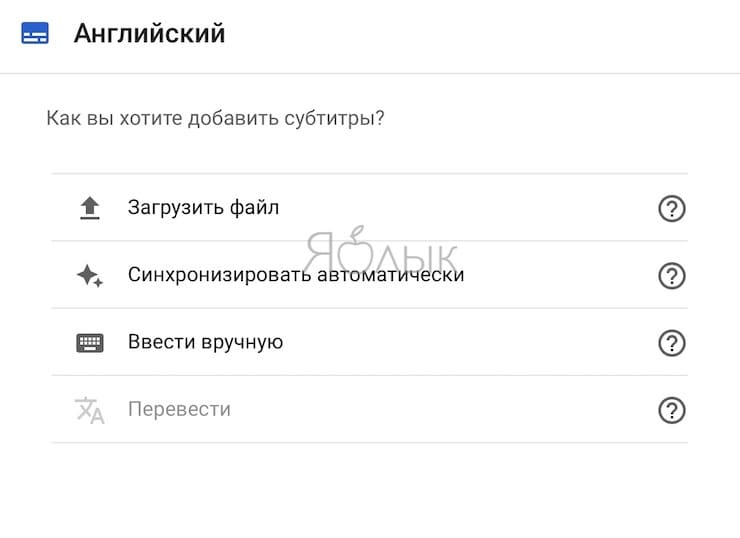This screenshot has height=538, width=740.
Task: Click the Английский language title
Action: pos(150,34)
